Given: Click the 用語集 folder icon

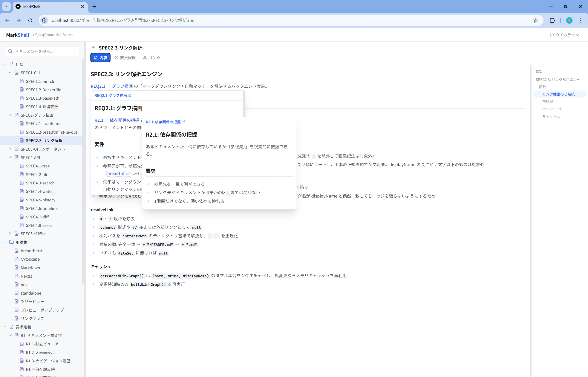Looking at the screenshot, I should click(x=11, y=242).
